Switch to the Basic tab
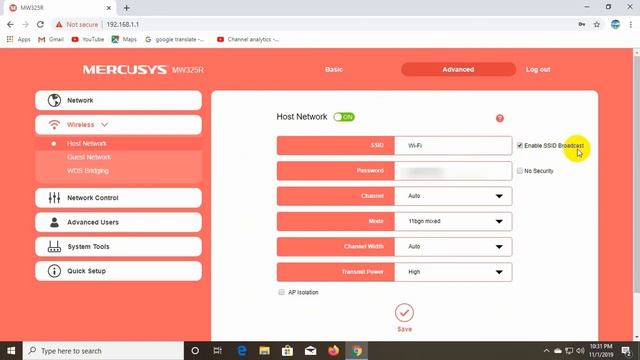This screenshot has height=360, width=640. pos(334,69)
